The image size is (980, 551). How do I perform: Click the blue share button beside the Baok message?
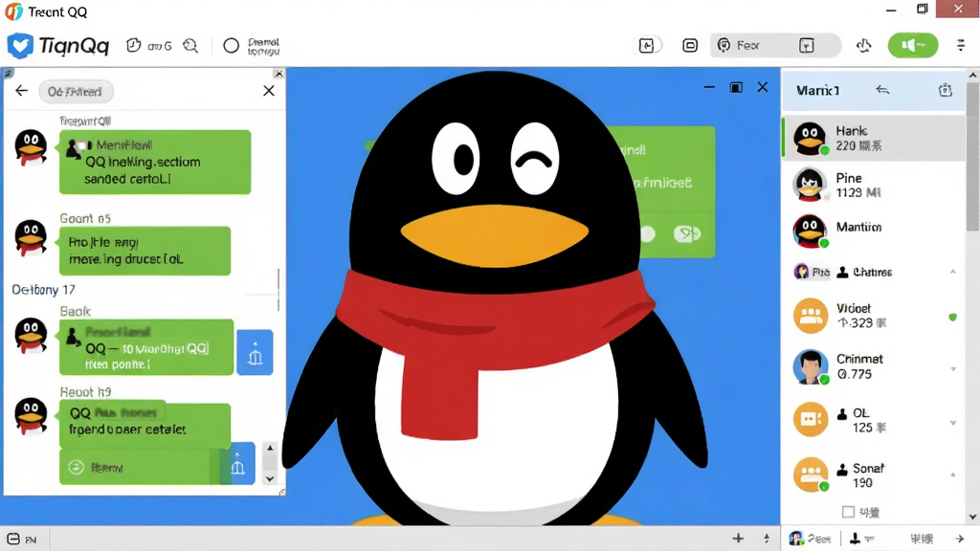(255, 352)
